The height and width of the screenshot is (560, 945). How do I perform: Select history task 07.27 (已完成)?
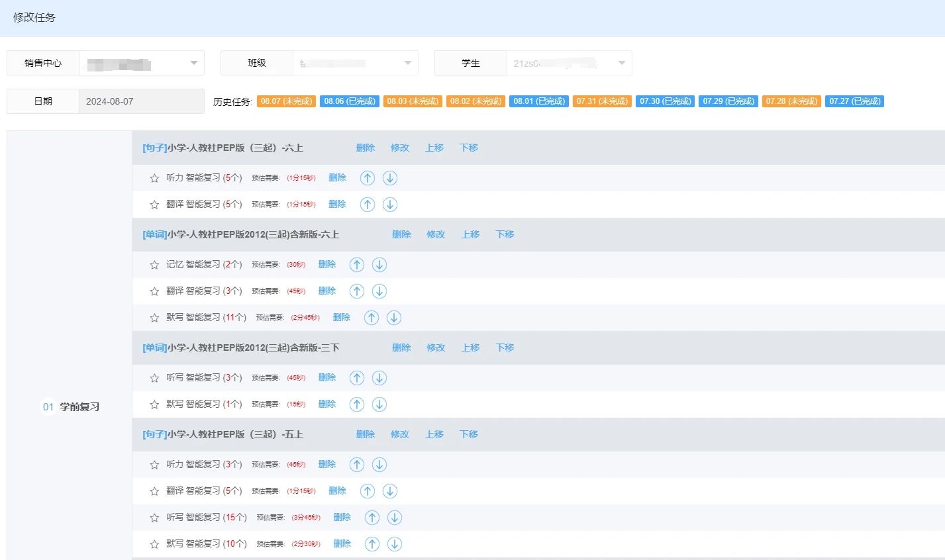tap(855, 101)
